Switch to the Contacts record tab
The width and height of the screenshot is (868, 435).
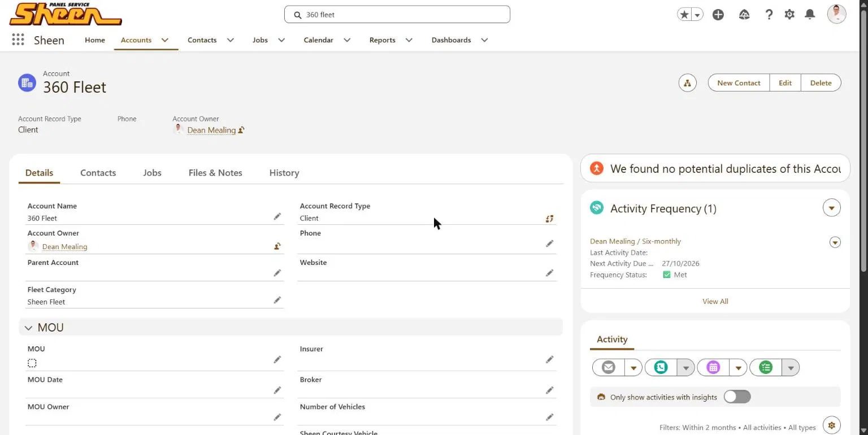click(98, 173)
